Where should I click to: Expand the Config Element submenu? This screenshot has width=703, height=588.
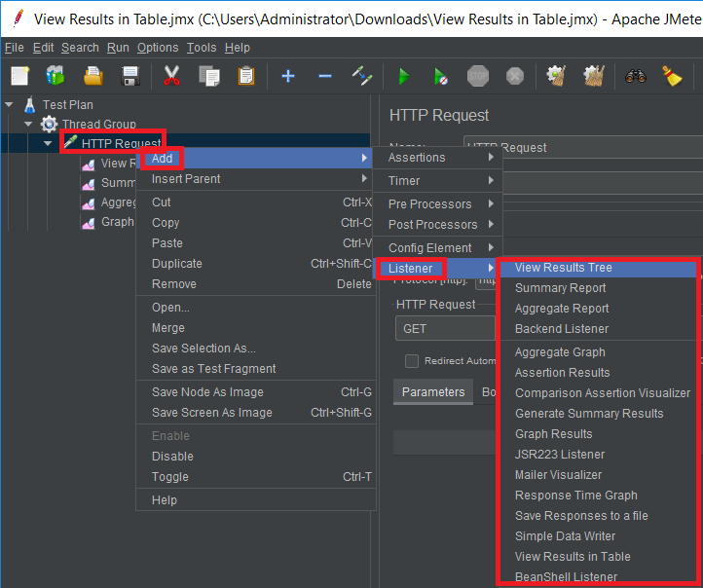[x=437, y=248]
